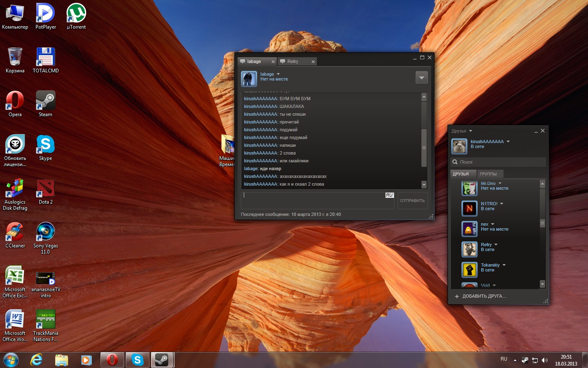
Task: Click the Поиск friends search field
Action: pos(500,162)
